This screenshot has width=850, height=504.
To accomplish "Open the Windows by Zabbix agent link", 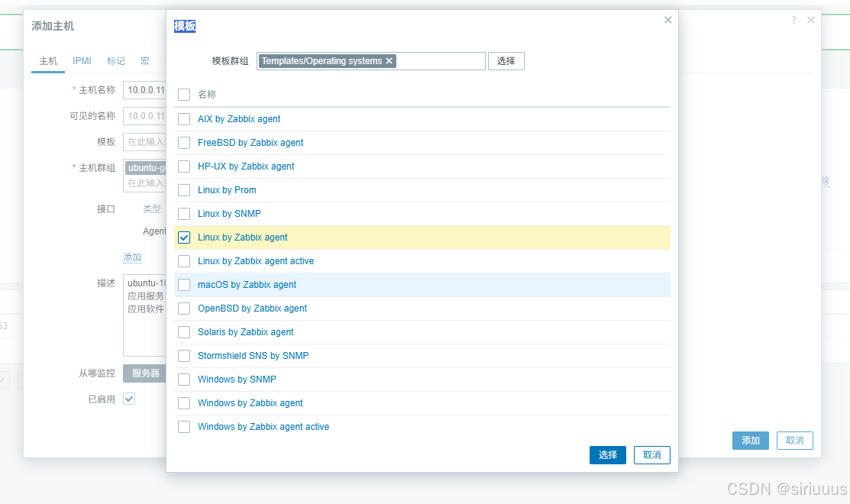I will point(250,403).
